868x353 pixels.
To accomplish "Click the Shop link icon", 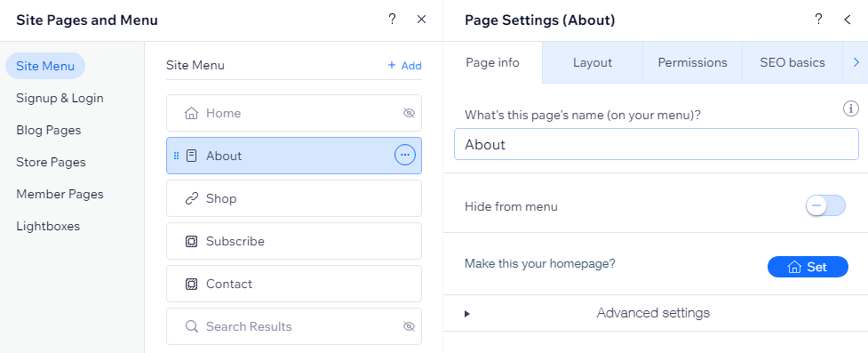I will point(192,198).
